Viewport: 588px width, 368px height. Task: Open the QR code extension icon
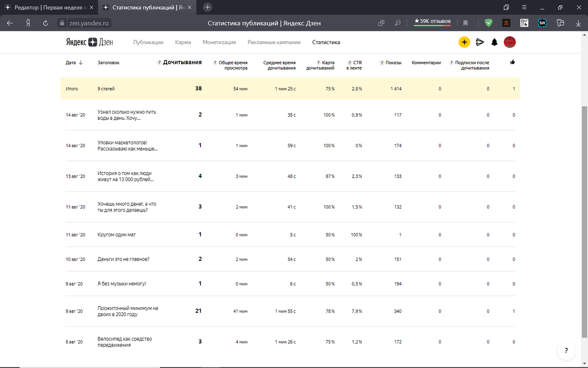click(524, 23)
